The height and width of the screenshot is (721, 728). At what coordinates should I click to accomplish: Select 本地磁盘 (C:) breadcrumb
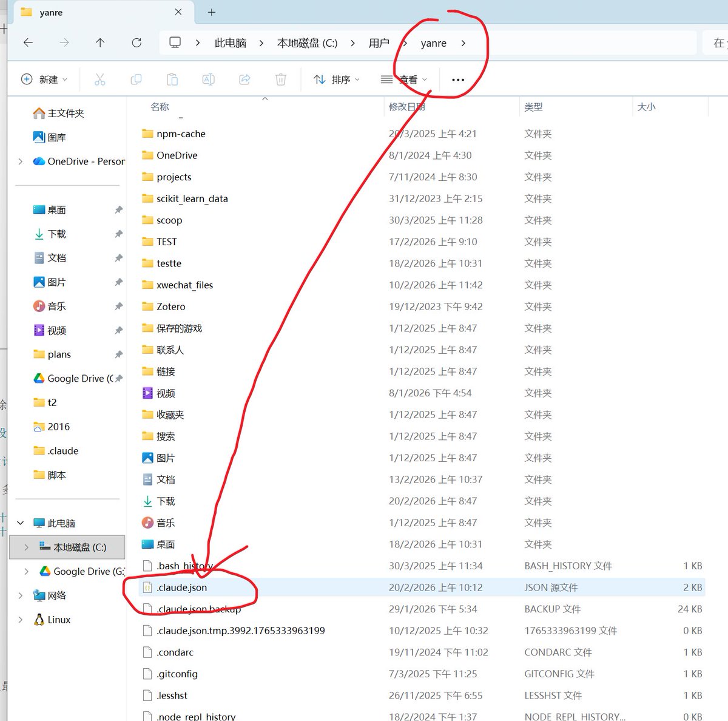pyautogui.click(x=307, y=43)
